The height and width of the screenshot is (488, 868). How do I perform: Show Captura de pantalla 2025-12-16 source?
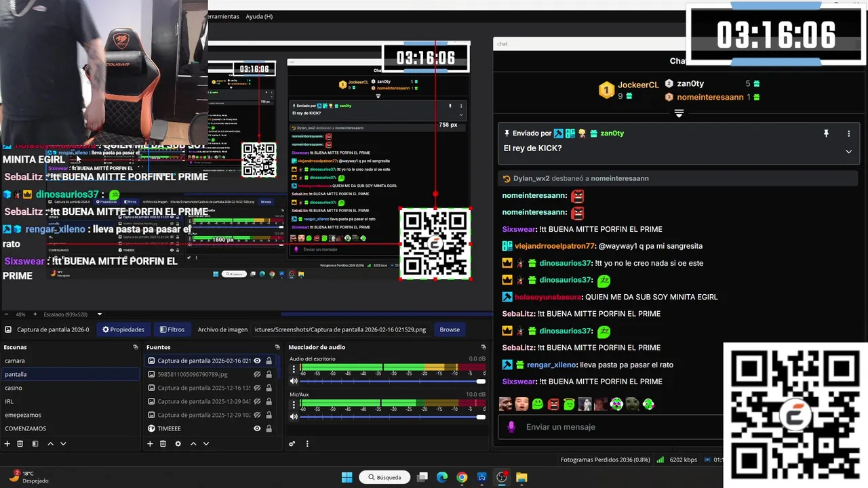coord(257,388)
